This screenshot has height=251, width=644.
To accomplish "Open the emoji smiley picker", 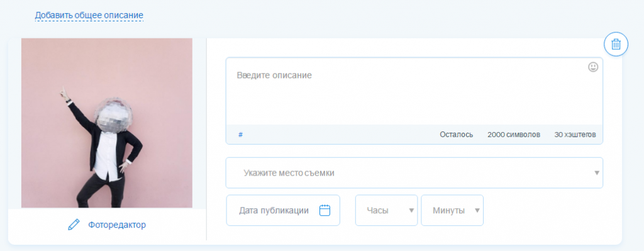I will point(592,67).
